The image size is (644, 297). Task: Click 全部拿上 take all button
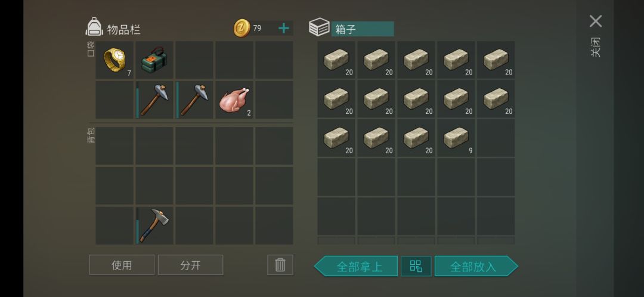tap(355, 266)
